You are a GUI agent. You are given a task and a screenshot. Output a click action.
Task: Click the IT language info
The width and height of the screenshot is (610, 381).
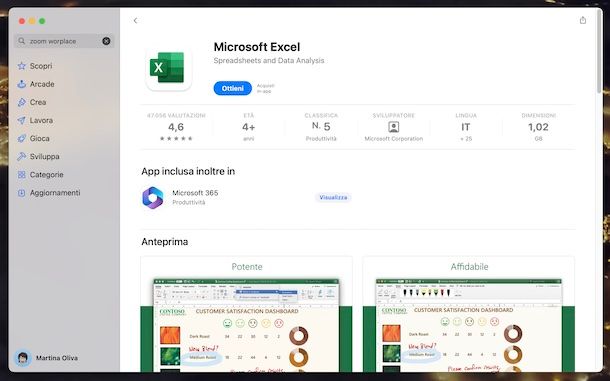(x=466, y=127)
